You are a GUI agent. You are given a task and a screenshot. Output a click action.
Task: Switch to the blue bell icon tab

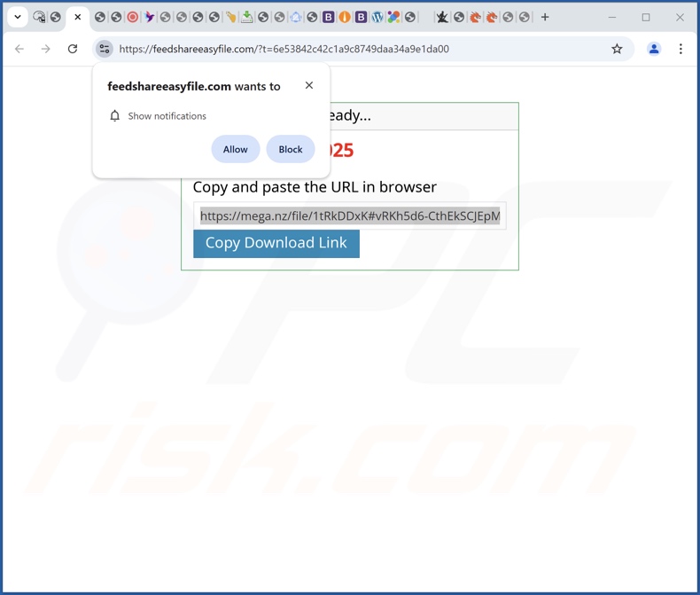pyautogui.click(x=296, y=17)
